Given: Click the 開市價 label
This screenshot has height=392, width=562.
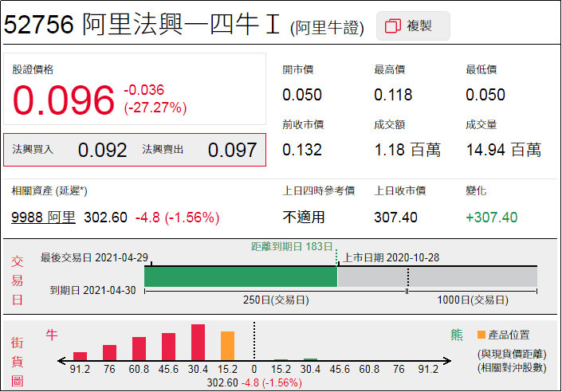Looking at the screenshot, I should [297, 69].
